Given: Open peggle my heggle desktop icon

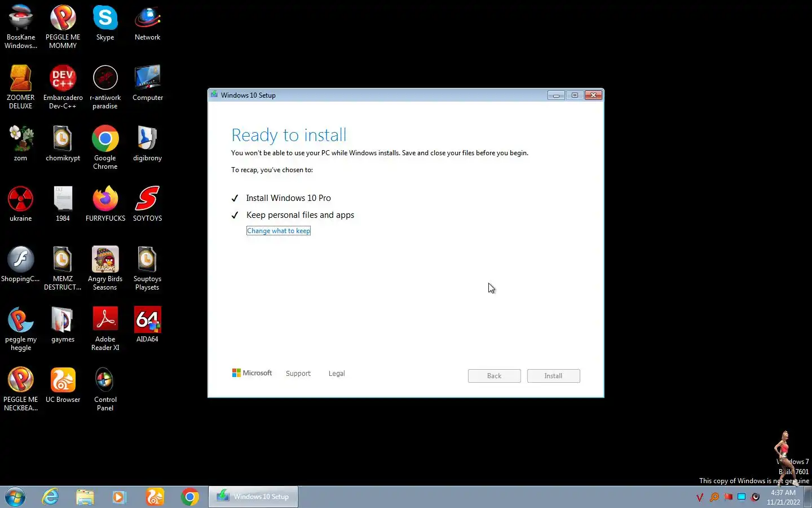Looking at the screenshot, I should (x=21, y=329).
